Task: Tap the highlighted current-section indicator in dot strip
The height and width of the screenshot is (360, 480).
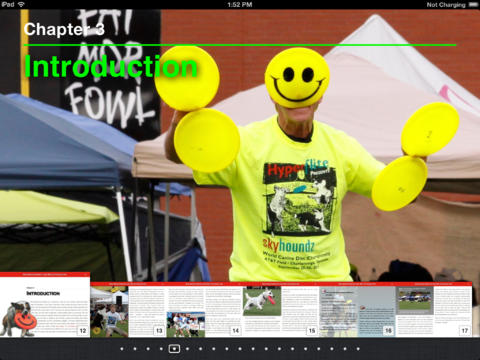Action: coord(174,349)
